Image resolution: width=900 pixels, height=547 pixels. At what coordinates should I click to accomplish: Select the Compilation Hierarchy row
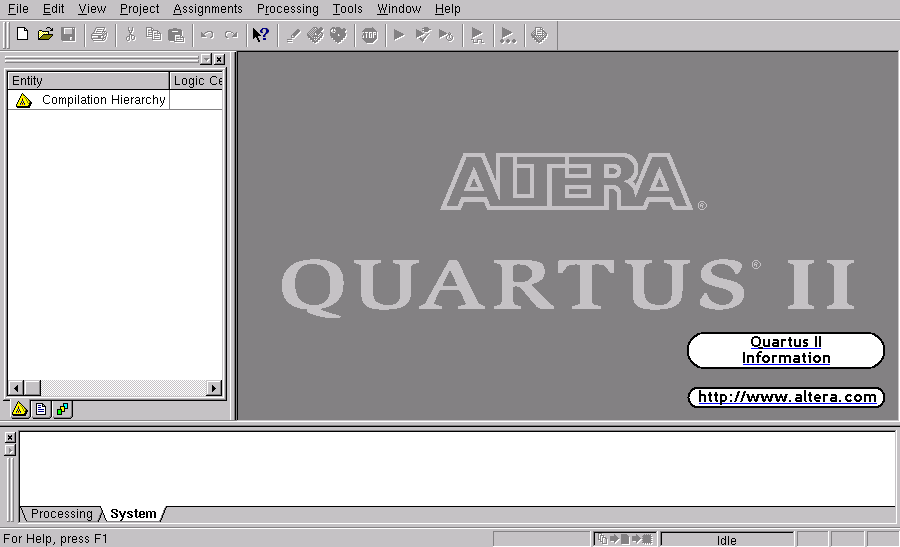pos(115,100)
